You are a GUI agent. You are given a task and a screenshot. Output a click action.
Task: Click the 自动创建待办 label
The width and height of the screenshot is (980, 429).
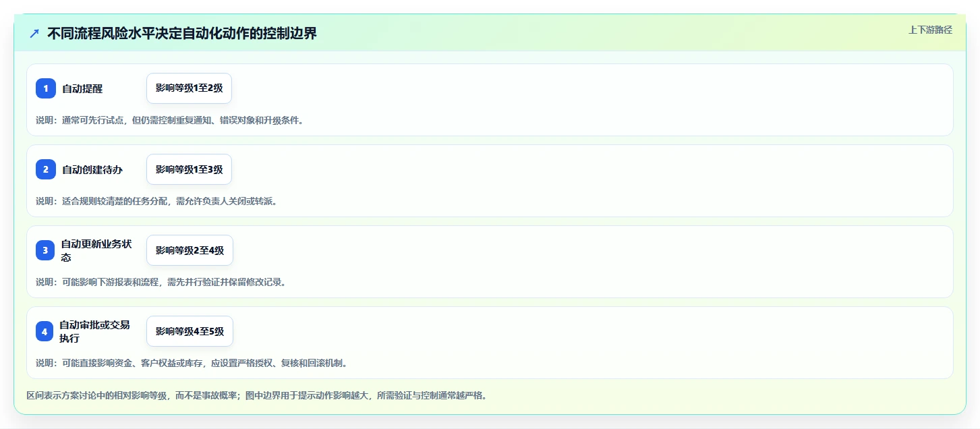(x=92, y=169)
